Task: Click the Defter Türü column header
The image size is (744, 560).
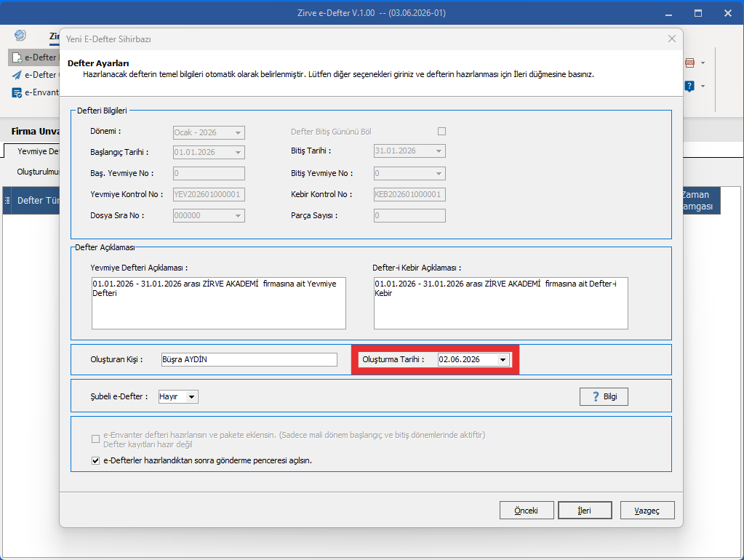Action: (x=38, y=201)
